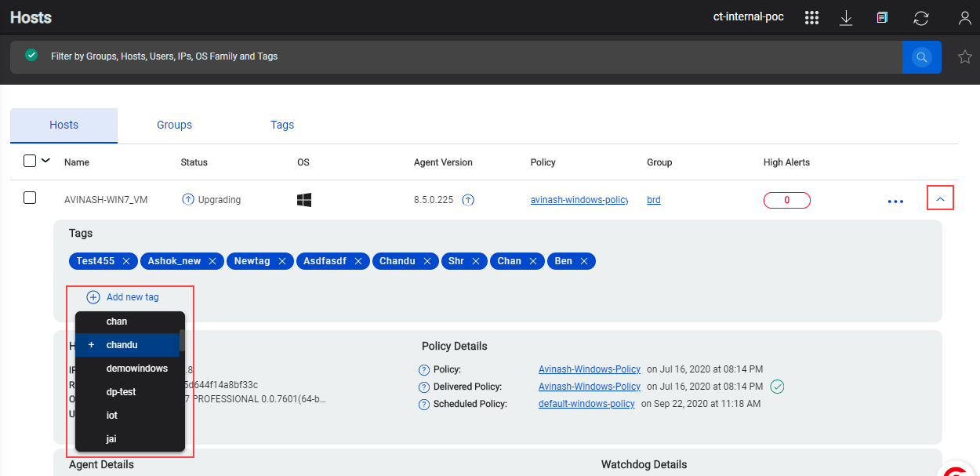Open the three-dot actions menu for AVINASH-WIN7_VM
This screenshot has height=476, width=980.
(895, 201)
